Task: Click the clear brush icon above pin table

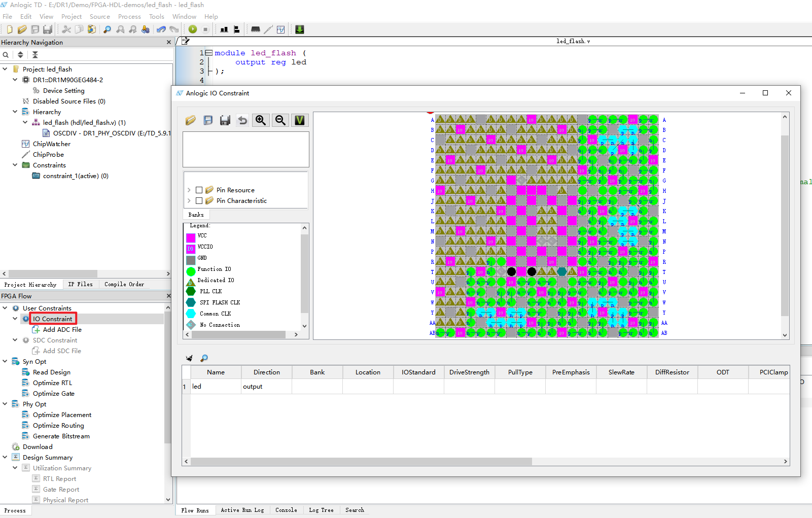Action: (x=189, y=358)
